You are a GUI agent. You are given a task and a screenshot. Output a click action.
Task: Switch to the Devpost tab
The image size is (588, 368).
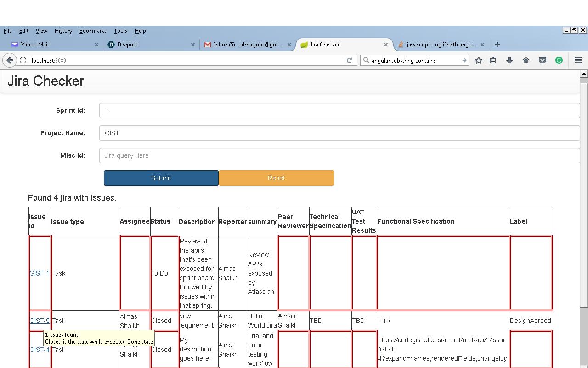point(151,45)
